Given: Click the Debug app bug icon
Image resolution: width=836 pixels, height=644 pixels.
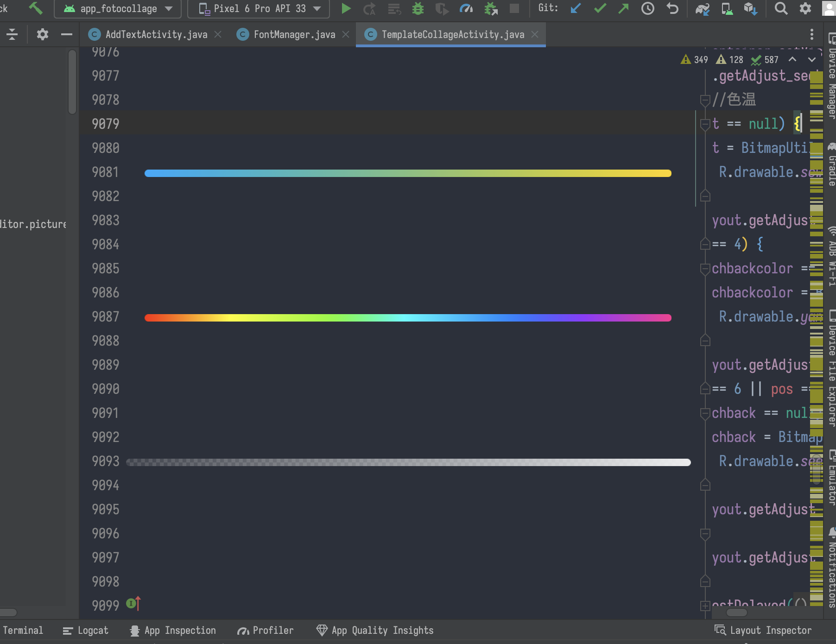Looking at the screenshot, I should (418, 8).
